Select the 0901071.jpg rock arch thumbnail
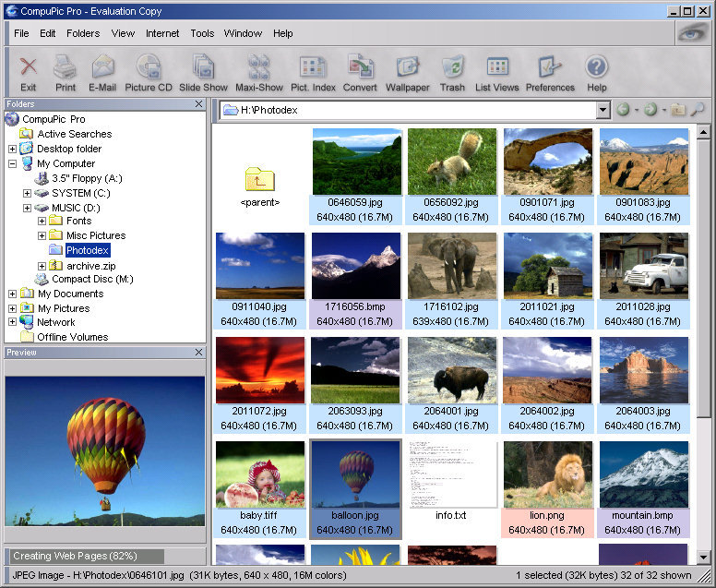Image resolution: width=716 pixels, height=588 pixels. coord(547,162)
